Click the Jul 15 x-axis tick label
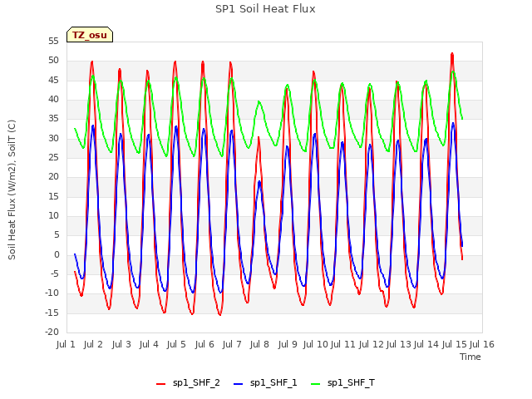532x399 pixels. [455, 344]
